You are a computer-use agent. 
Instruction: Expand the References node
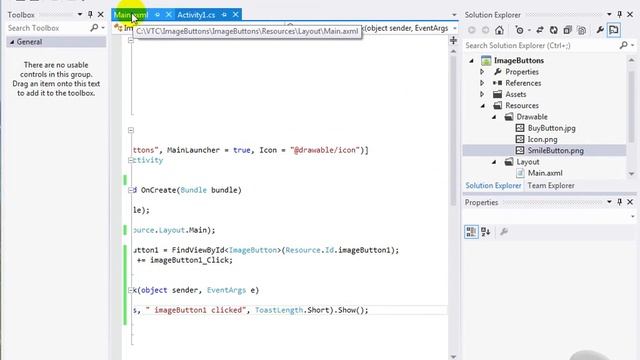(x=482, y=83)
